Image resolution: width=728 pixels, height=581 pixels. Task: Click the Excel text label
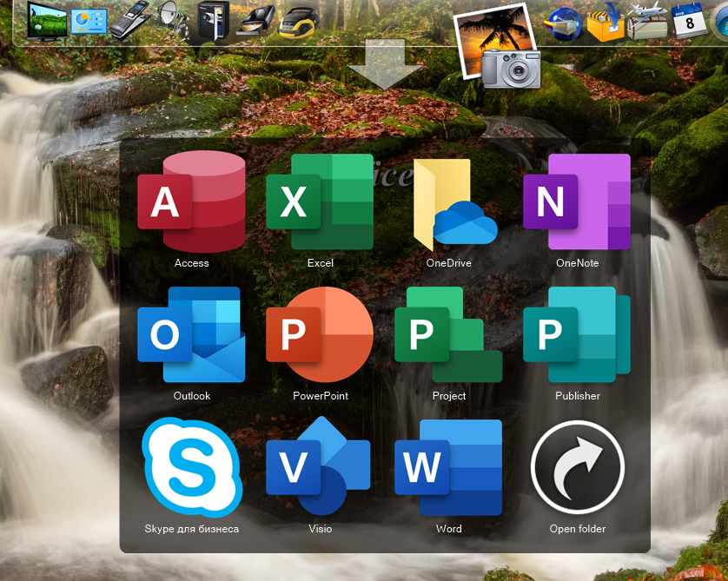321,263
